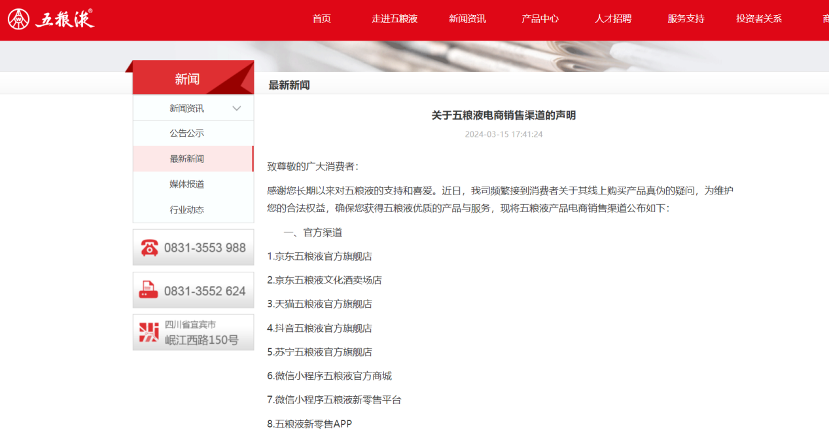
Task: Click the 最新新闻 section heading
Action: tap(289, 85)
